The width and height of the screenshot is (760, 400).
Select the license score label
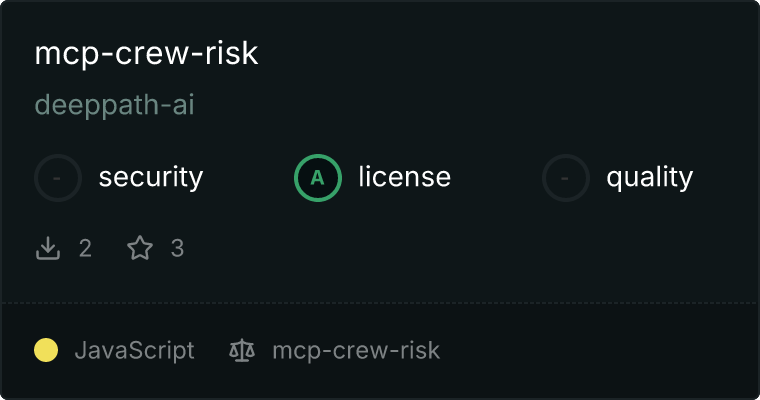tap(404, 178)
